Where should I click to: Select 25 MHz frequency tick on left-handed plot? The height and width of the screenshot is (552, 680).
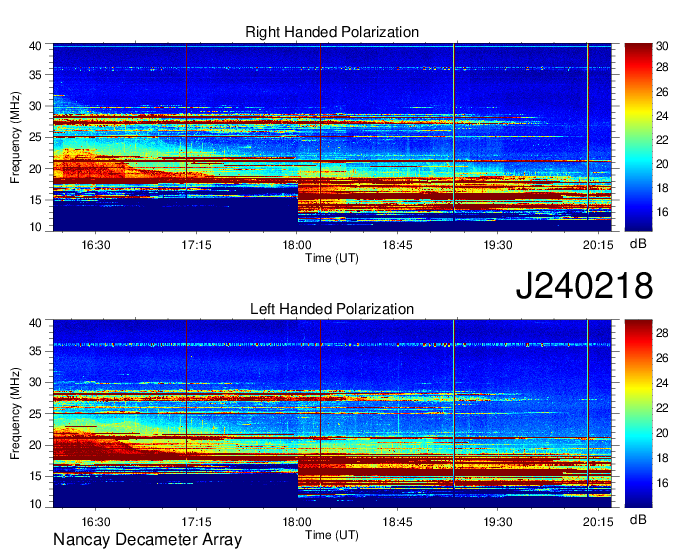35,414
